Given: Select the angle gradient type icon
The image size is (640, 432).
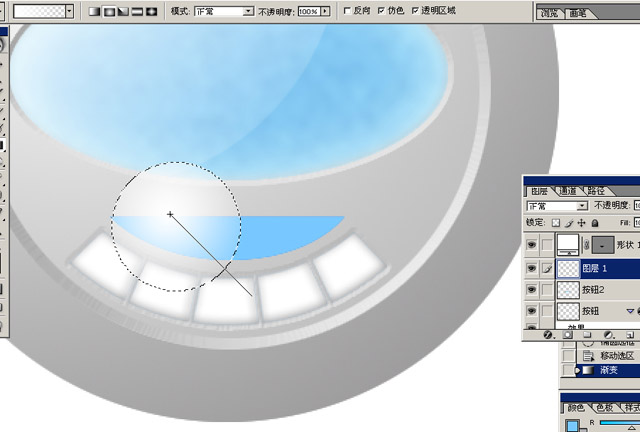Looking at the screenshot, I should [x=123, y=11].
